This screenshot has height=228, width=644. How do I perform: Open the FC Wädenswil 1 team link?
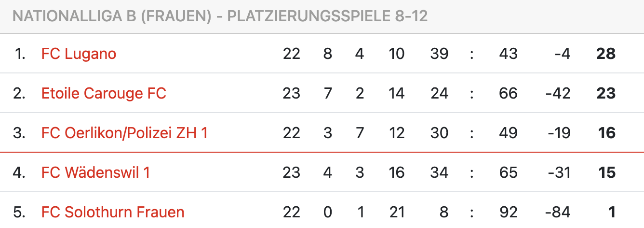point(95,172)
